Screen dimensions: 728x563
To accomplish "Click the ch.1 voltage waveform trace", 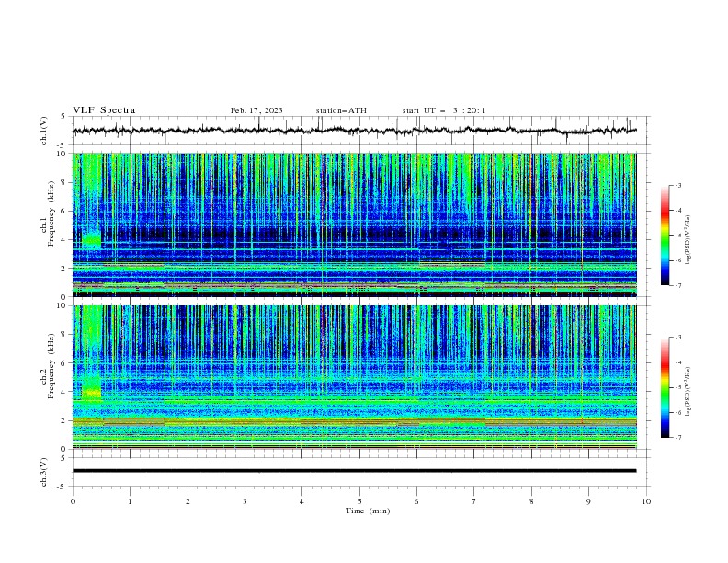I will [354, 131].
